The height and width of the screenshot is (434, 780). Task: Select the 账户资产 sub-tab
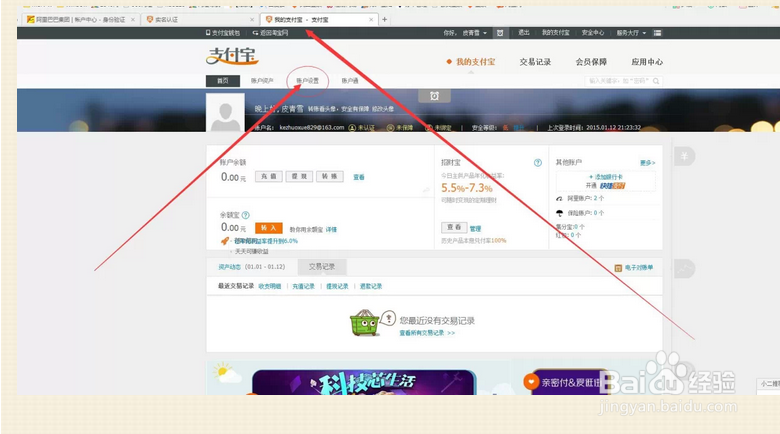[x=262, y=81]
